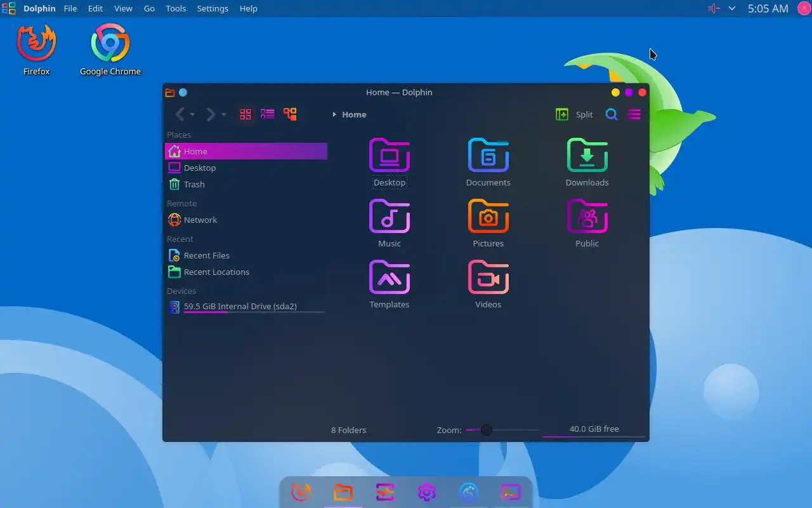This screenshot has height=508, width=812.
Task: Switch to Icons view mode
Action: pos(246,114)
